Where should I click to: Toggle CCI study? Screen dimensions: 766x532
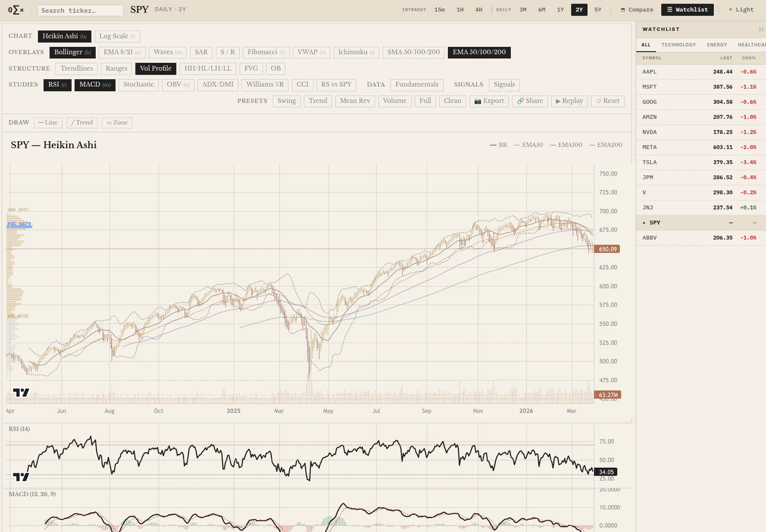point(302,85)
